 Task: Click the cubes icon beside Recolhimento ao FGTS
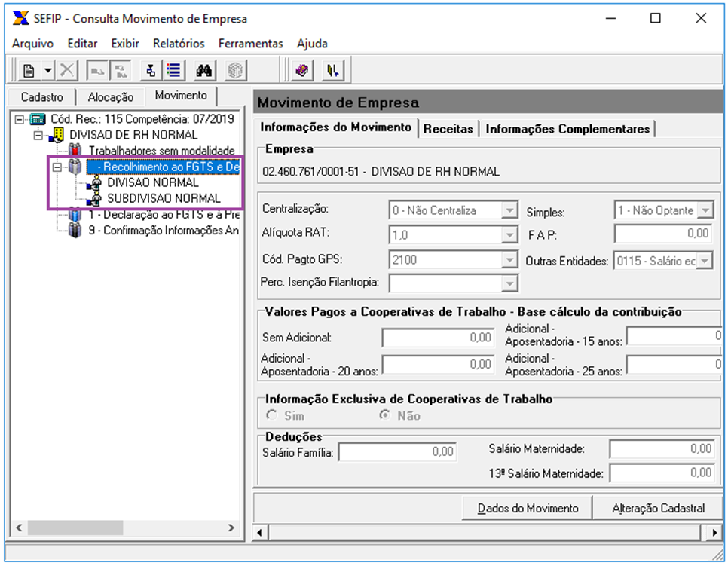[75, 167]
